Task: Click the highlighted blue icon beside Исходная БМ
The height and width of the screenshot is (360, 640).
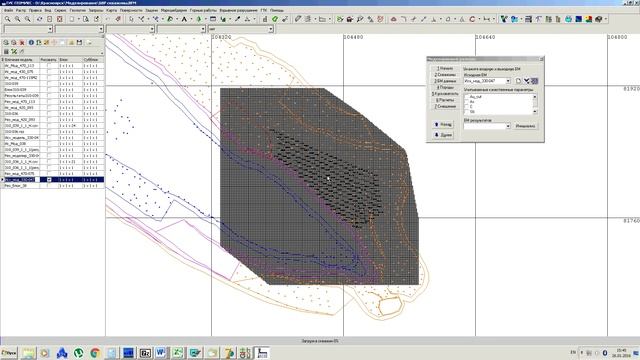Action: click(535, 81)
